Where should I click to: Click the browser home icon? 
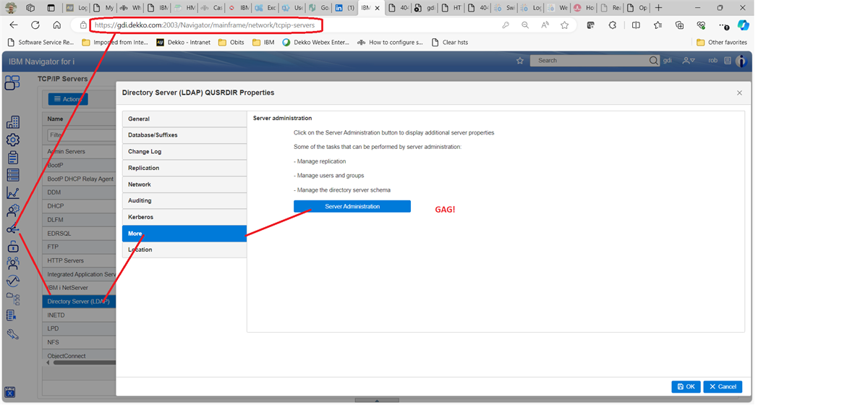point(56,25)
